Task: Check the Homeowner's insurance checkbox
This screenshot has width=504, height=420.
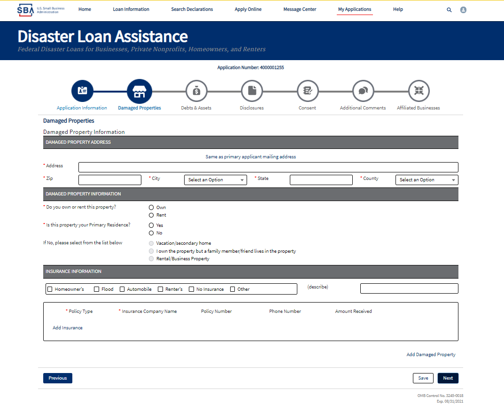Action: point(50,289)
